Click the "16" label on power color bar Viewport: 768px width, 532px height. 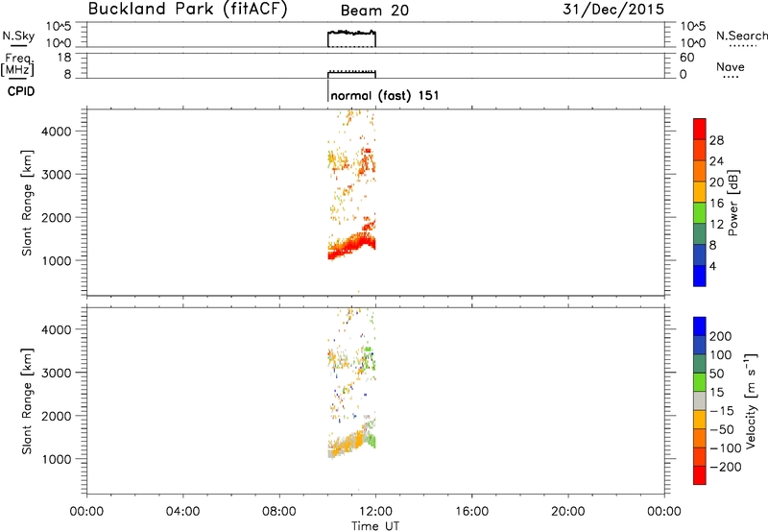(x=716, y=204)
